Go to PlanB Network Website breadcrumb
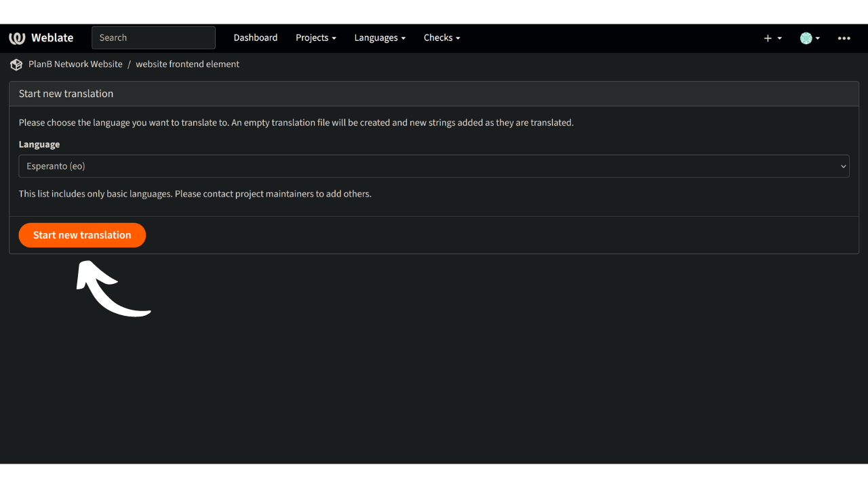This screenshot has width=868, height=488. point(75,64)
